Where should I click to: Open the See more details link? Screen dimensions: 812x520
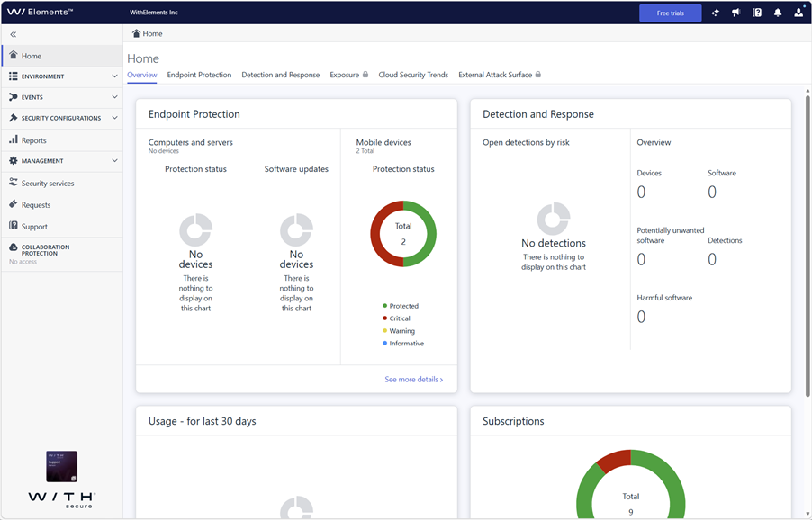click(x=414, y=380)
